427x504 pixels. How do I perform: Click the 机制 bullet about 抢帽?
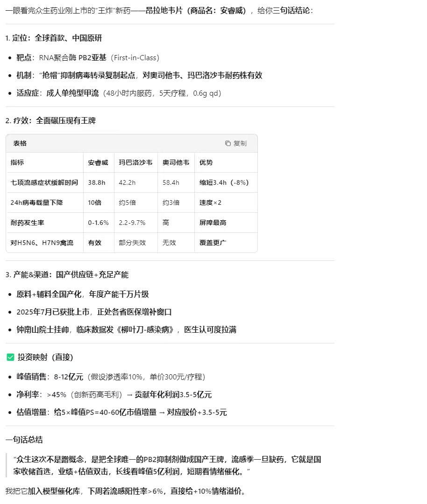(139, 75)
